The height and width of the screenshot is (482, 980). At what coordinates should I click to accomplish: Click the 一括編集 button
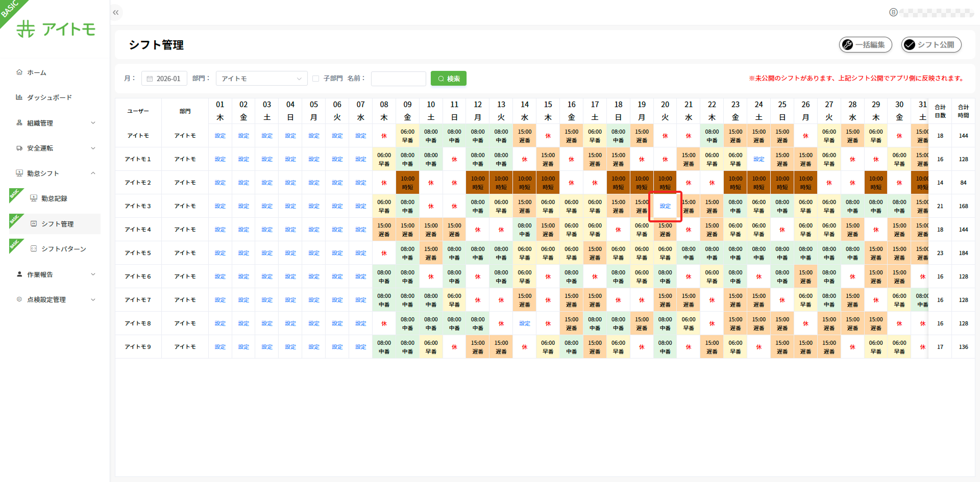865,45
